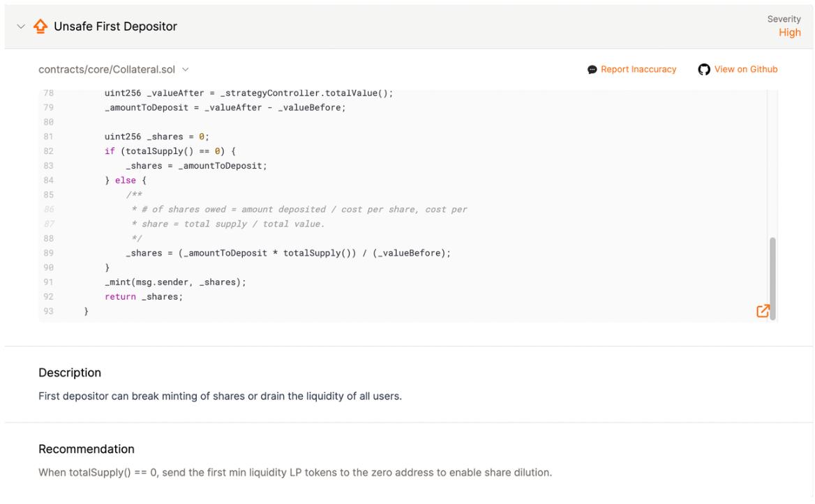Click the GitHub octocat logo icon

pos(704,69)
